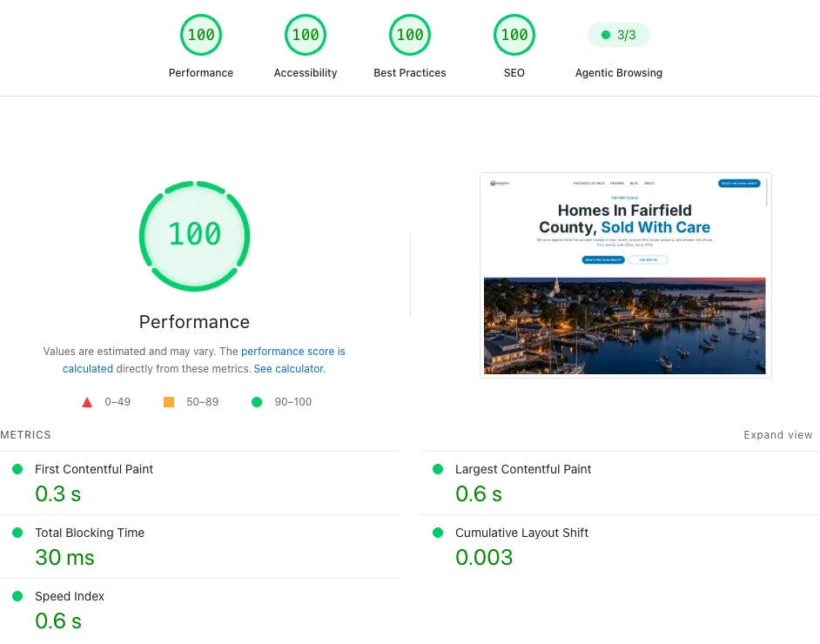This screenshot has height=644, width=820.
Task: Click the SEO score gauge
Action: [514, 35]
